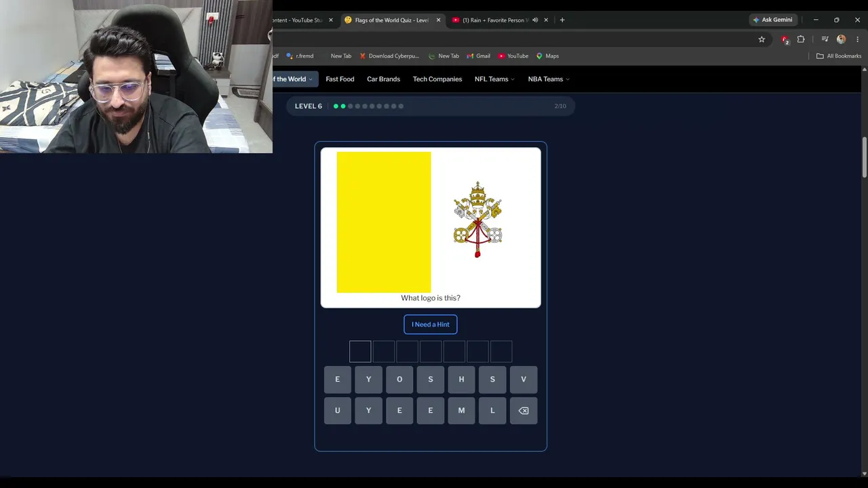Tap the O letter key

(x=399, y=380)
